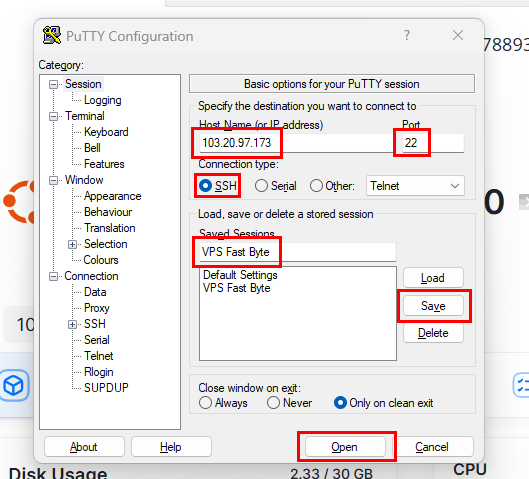Open the Window category

click(84, 180)
